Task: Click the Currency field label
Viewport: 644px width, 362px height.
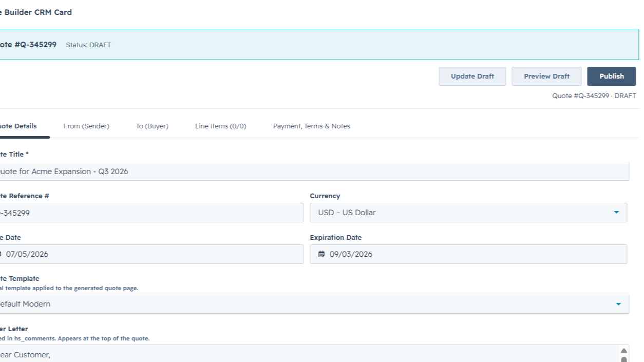Action: coord(325,196)
